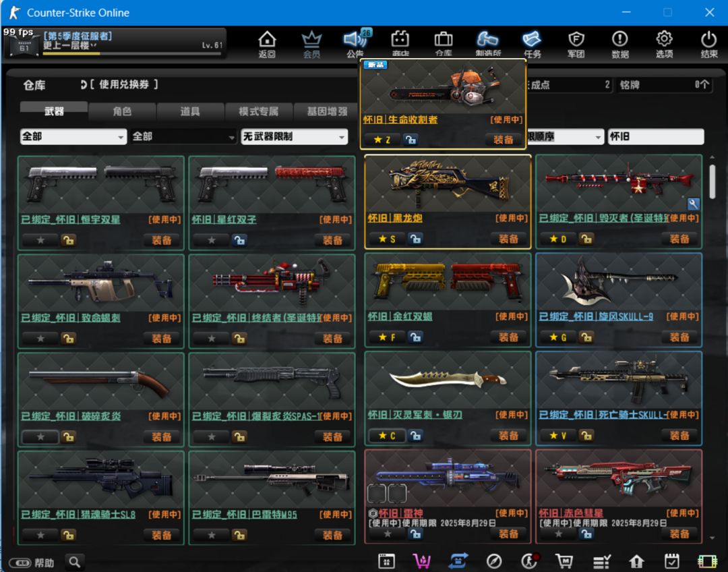This screenshot has height=572, width=728.
Task: Toggle lock on 星红双子
Action: 239,240
